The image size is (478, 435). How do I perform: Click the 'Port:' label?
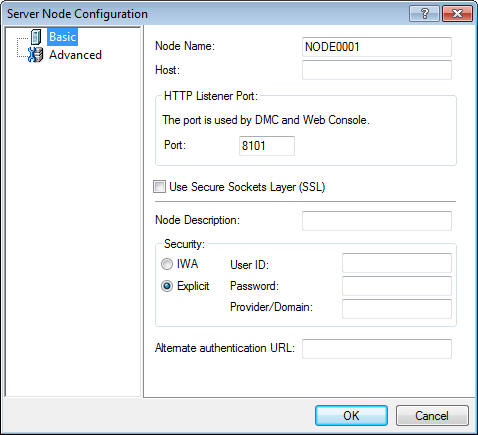pos(175,145)
